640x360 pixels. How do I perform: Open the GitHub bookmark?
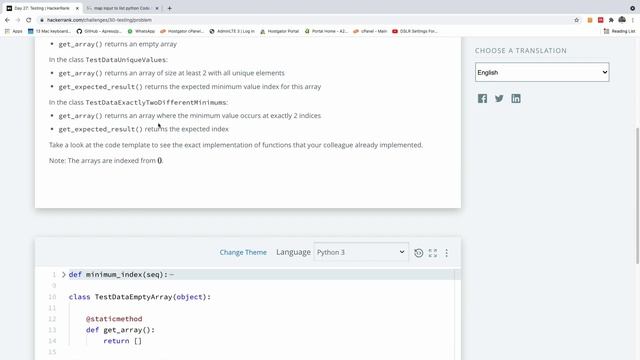click(x=99, y=31)
